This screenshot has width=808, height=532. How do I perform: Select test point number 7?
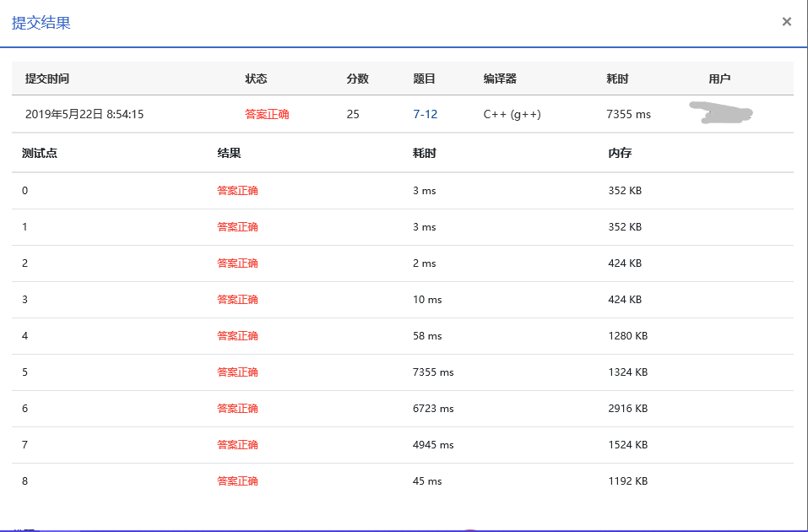pyautogui.click(x=24, y=445)
